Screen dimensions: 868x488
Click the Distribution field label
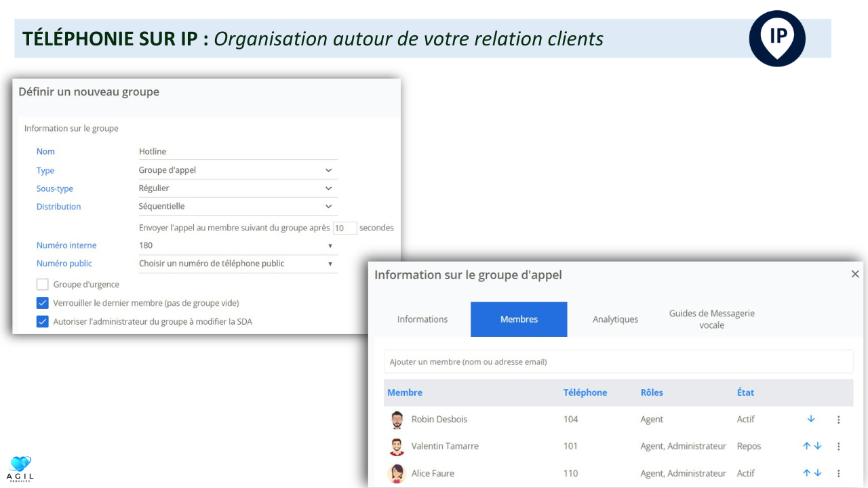pos(58,207)
